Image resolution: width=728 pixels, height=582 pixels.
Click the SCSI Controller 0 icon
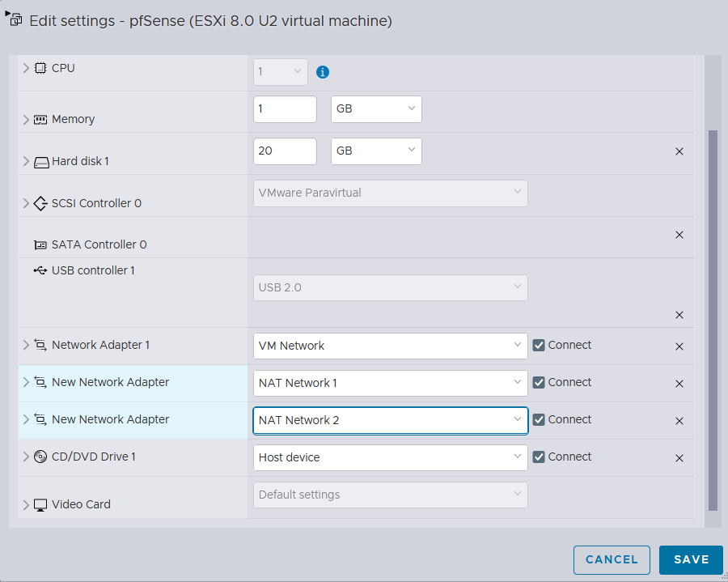click(40, 203)
